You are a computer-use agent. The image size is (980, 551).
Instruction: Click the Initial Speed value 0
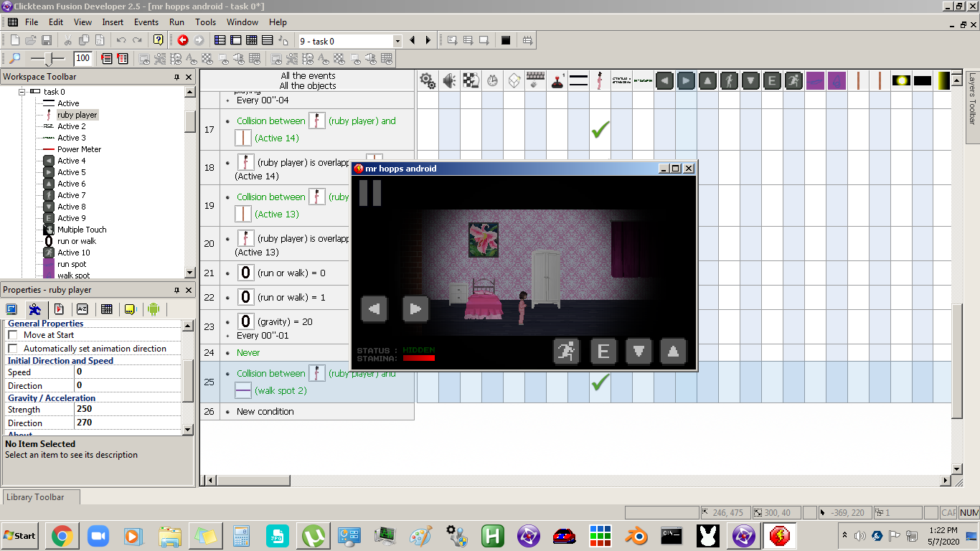[128, 372]
